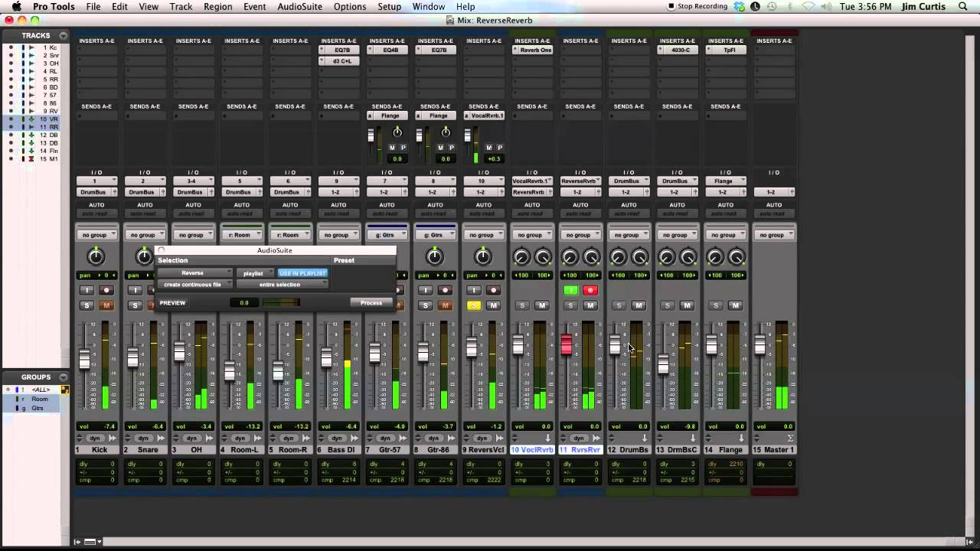Open the Setup menu
Screen dimensions: 980x551
pyautogui.click(x=389, y=7)
